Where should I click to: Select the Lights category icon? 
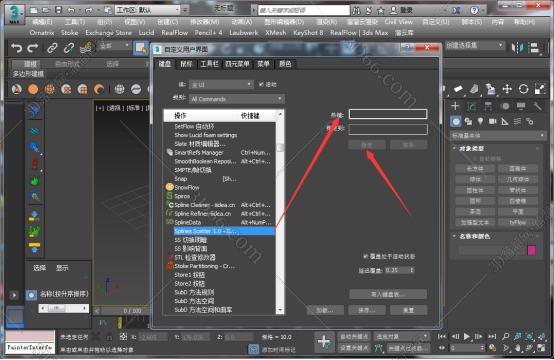[x=480, y=122]
